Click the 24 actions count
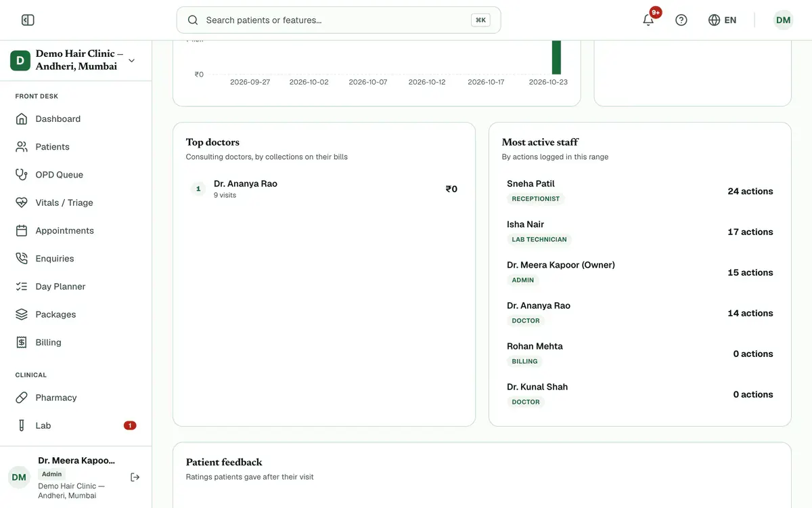 click(x=750, y=191)
